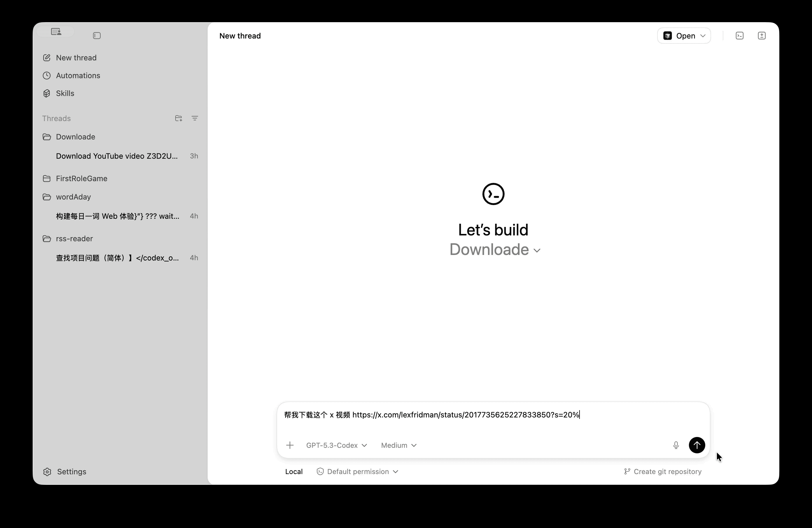Adjust the Medium reasoning effort setting

(x=398, y=445)
